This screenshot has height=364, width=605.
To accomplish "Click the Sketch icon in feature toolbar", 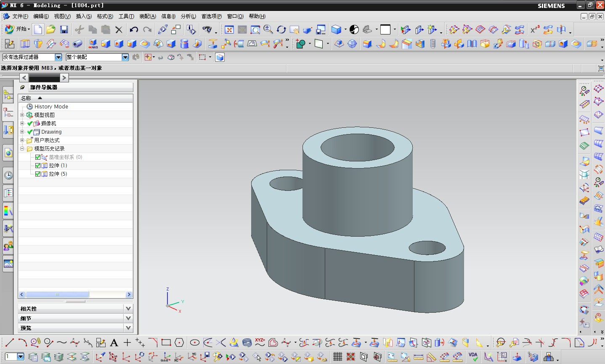I will pyautogui.click(x=9, y=44).
